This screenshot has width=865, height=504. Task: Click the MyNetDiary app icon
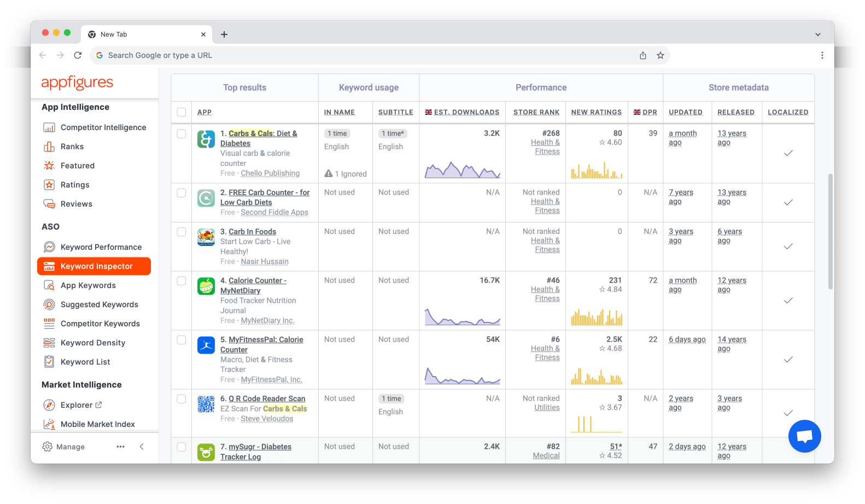[x=206, y=286]
